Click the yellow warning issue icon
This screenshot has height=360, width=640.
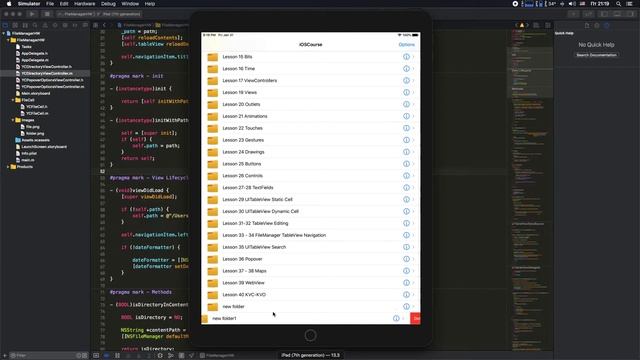(522, 25)
